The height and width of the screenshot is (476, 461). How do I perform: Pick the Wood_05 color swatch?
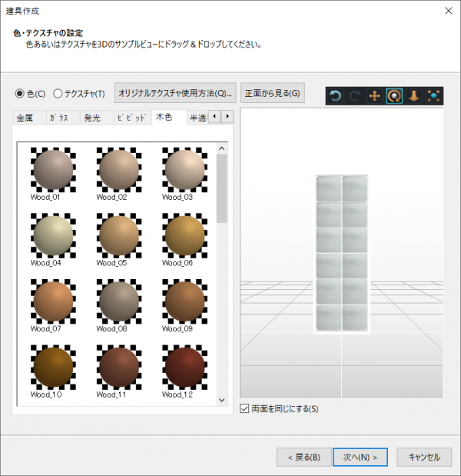118,235
